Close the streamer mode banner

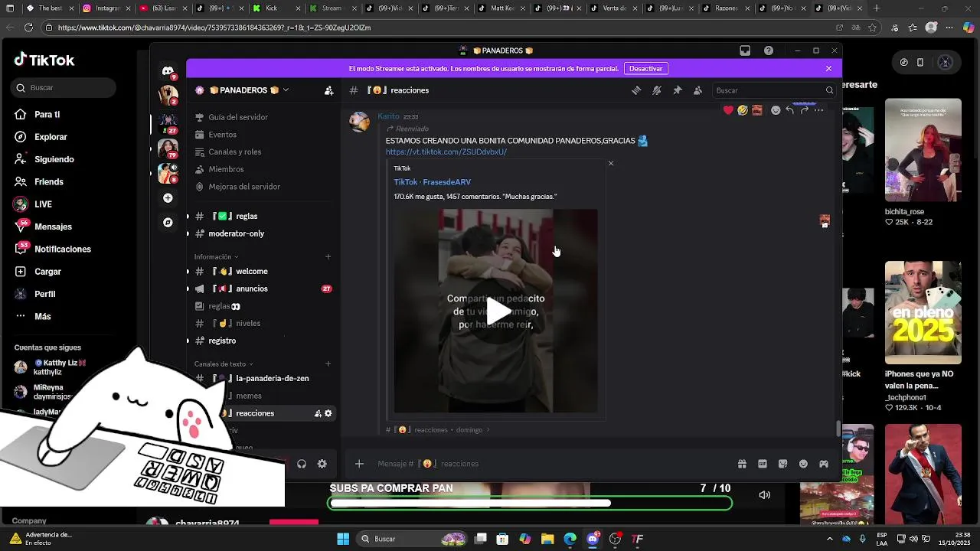(828, 68)
